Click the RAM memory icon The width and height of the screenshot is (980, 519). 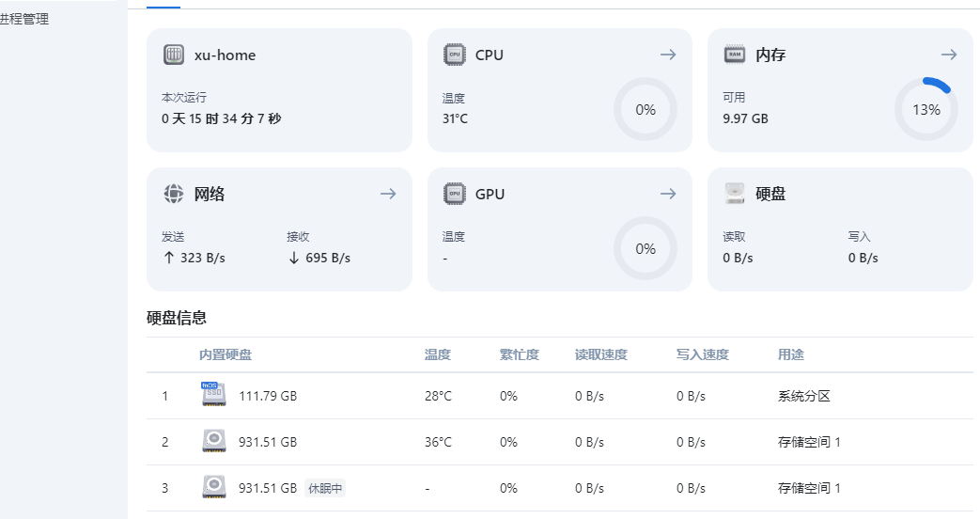(x=735, y=55)
